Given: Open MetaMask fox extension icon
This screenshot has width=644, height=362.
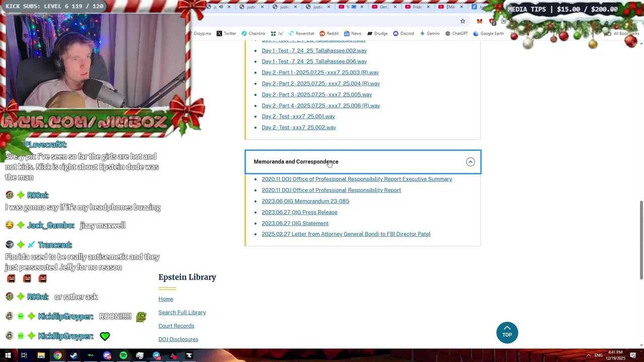Looking at the screenshot, I should pos(479,21).
